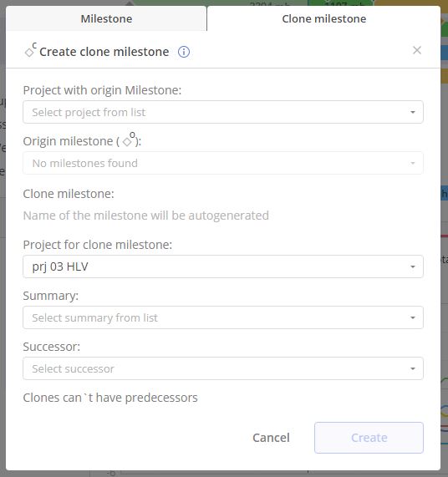Close the Create clone milestone dialog

417,50
